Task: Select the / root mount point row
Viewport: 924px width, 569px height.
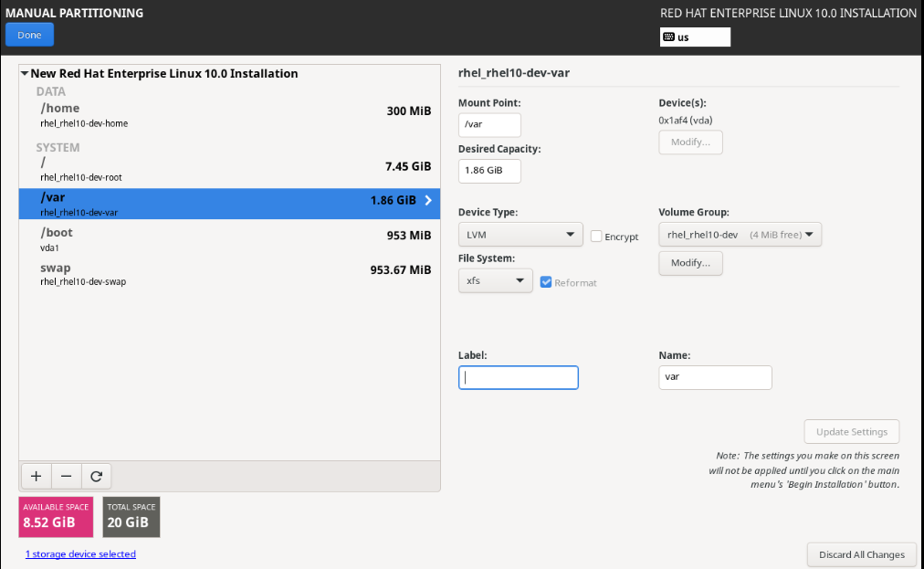Action: pos(229,169)
